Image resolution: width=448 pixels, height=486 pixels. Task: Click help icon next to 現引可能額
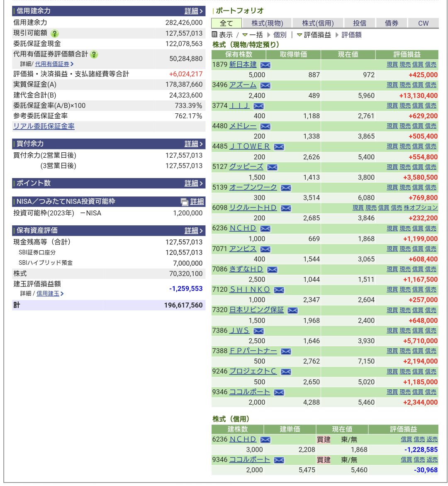[54, 34]
